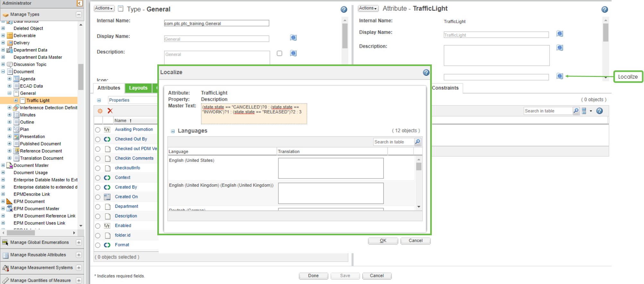
Task: Click the localize icon beside Type Description
Action: (x=293, y=53)
